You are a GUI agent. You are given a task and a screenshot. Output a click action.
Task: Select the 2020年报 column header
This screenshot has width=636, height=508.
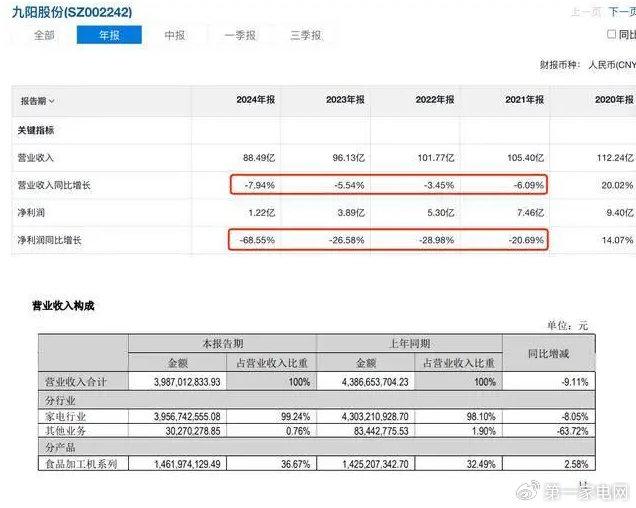click(x=614, y=100)
